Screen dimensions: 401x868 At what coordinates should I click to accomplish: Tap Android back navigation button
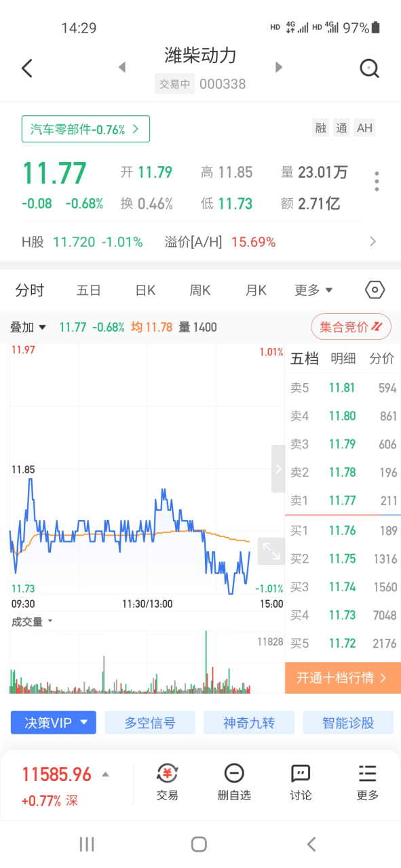tap(311, 844)
